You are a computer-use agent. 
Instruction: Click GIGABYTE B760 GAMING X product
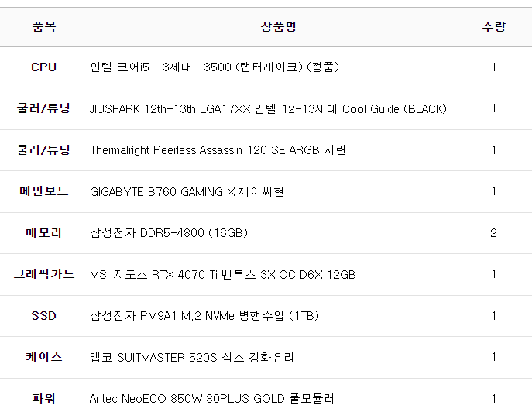coord(187,191)
